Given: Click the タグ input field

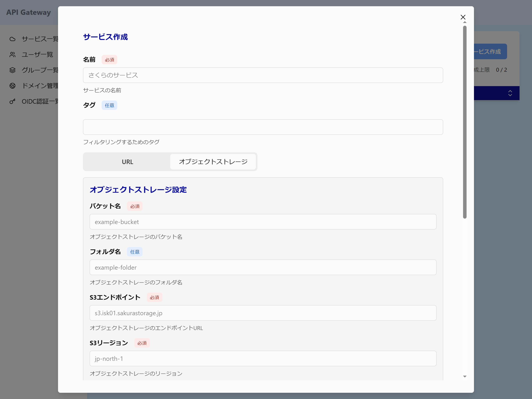Looking at the screenshot, I should click(x=263, y=127).
